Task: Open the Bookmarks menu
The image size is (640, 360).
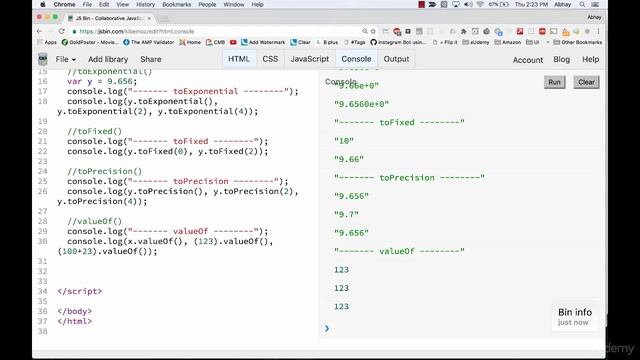Action: [176, 4]
